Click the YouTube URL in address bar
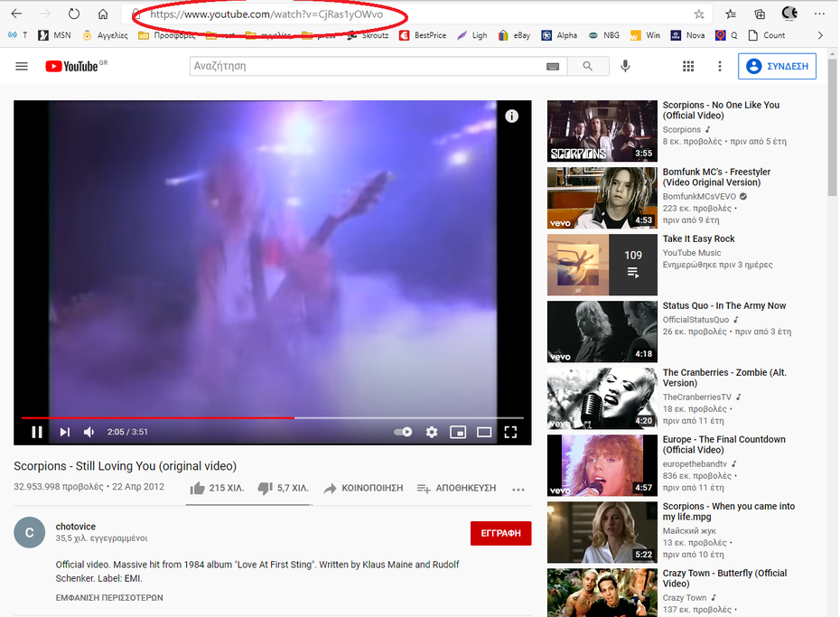This screenshot has height=617, width=840. pos(266,14)
